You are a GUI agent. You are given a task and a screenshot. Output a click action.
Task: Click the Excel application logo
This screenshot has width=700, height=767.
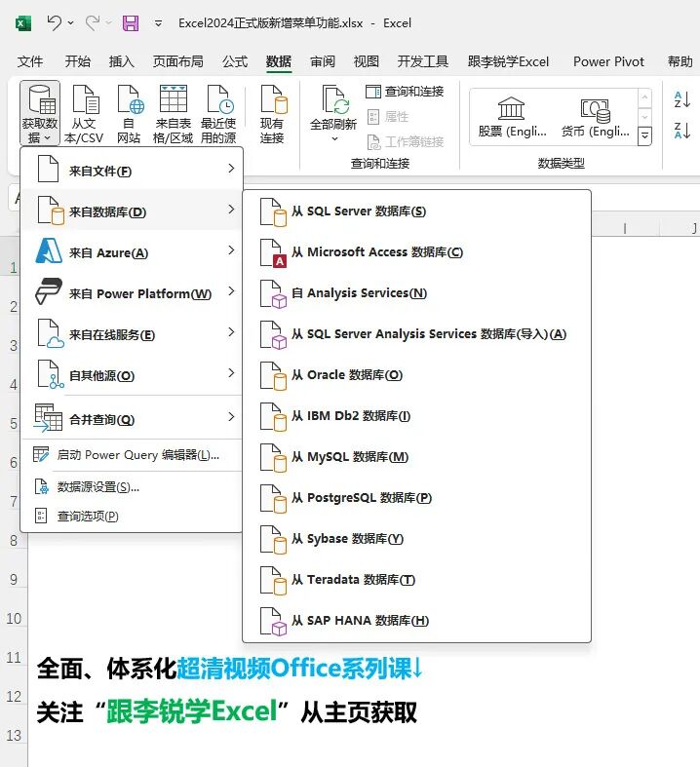click(x=23, y=23)
